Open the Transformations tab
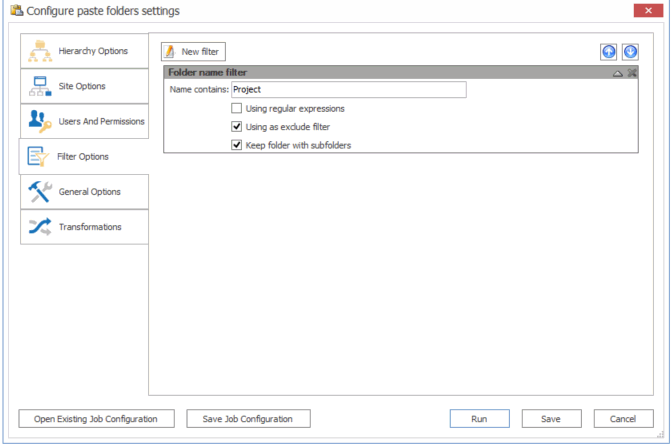 click(84, 227)
